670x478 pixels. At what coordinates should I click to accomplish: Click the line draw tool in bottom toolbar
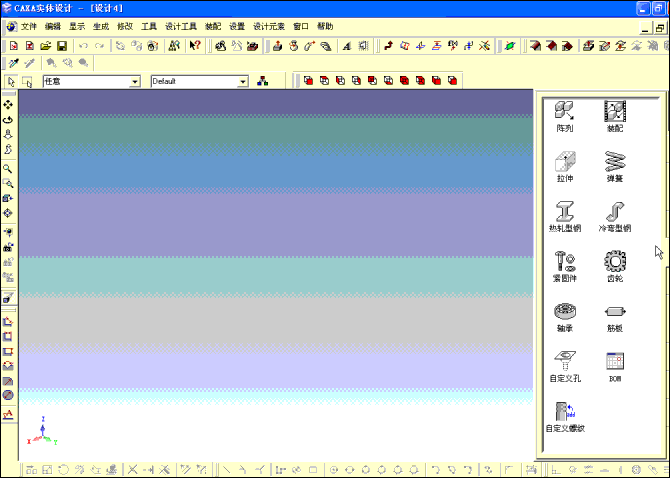click(x=226, y=470)
